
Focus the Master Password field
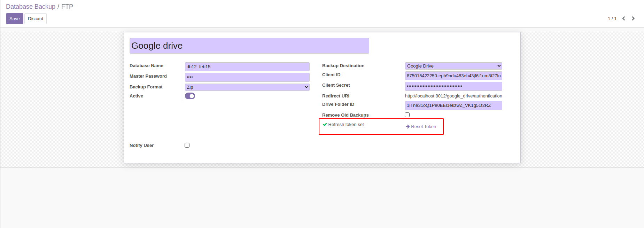[247, 77]
